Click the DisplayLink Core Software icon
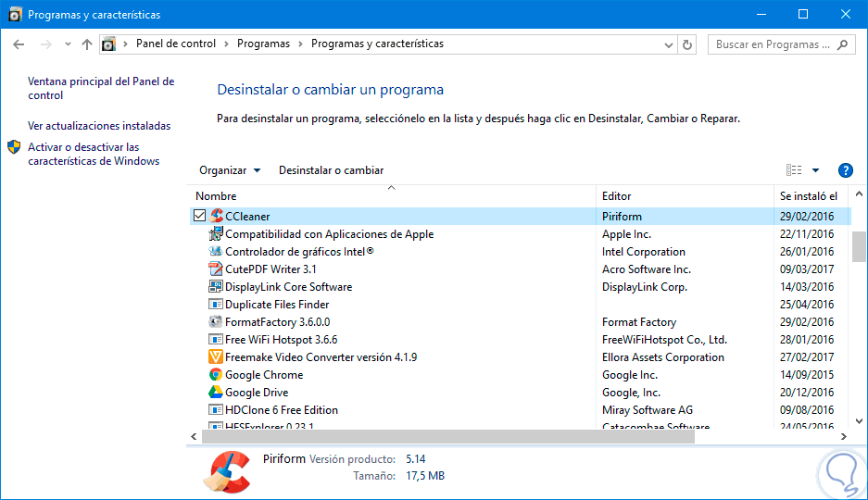The height and width of the screenshot is (500, 868). pyautogui.click(x=216, y=286)
